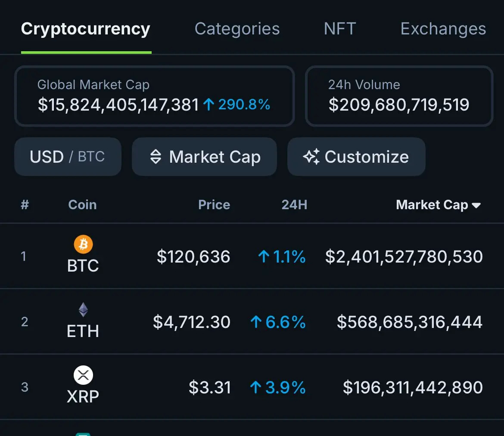Switch price display to BTC
504x436 pixels.
tap(91, 157)
